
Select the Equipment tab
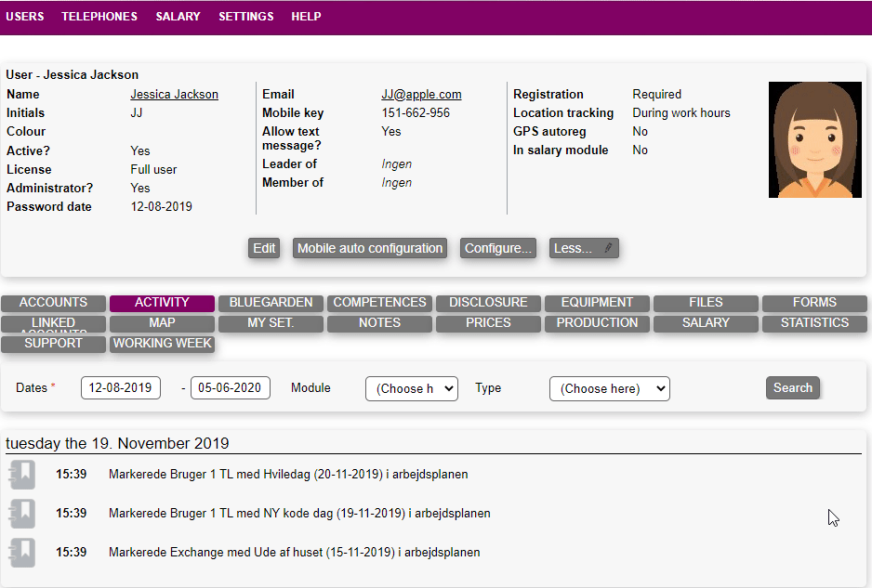click(x=597, y=303)
